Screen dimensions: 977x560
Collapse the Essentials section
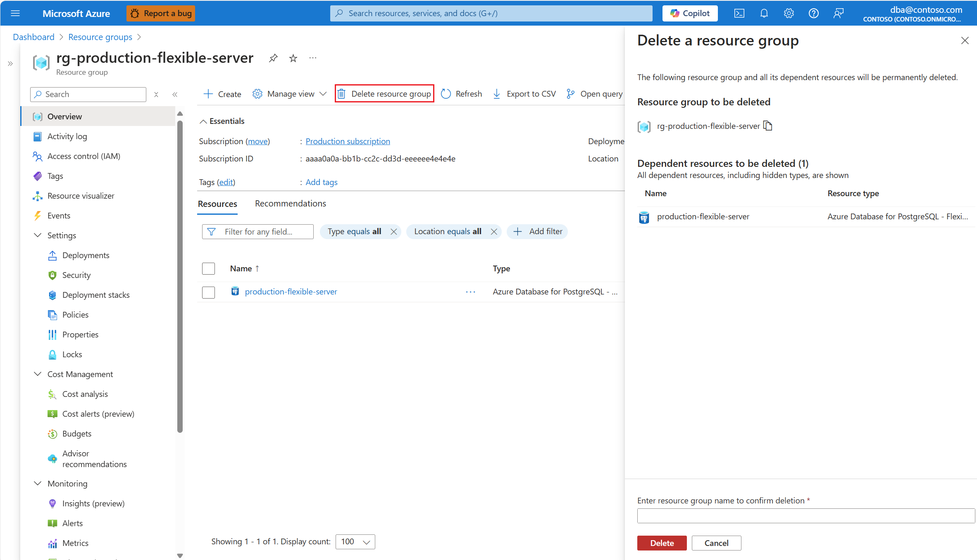[x=203, y=121]
